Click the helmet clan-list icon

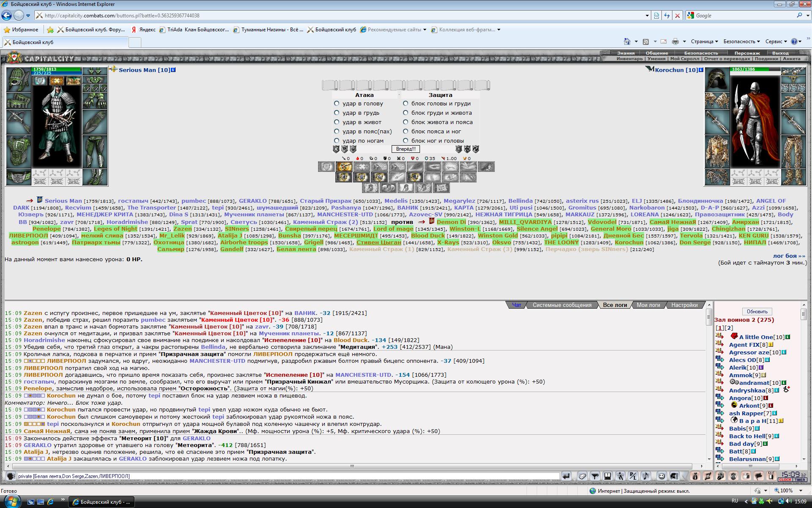(x=675, y=476)
